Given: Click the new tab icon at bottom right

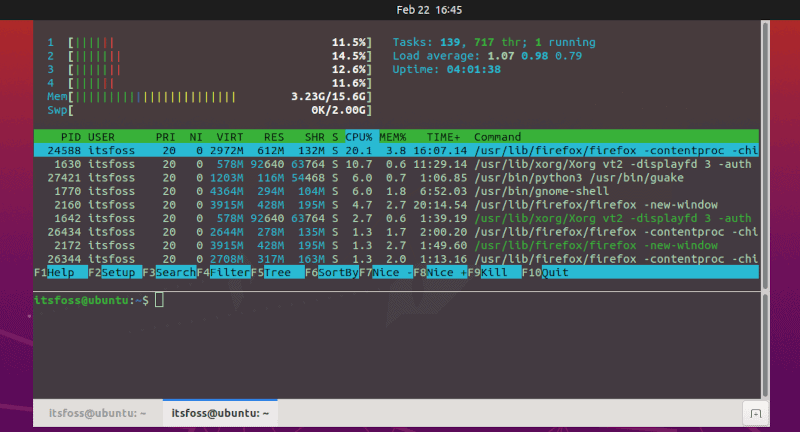Looking at the screenshot, I should (755, 413).
